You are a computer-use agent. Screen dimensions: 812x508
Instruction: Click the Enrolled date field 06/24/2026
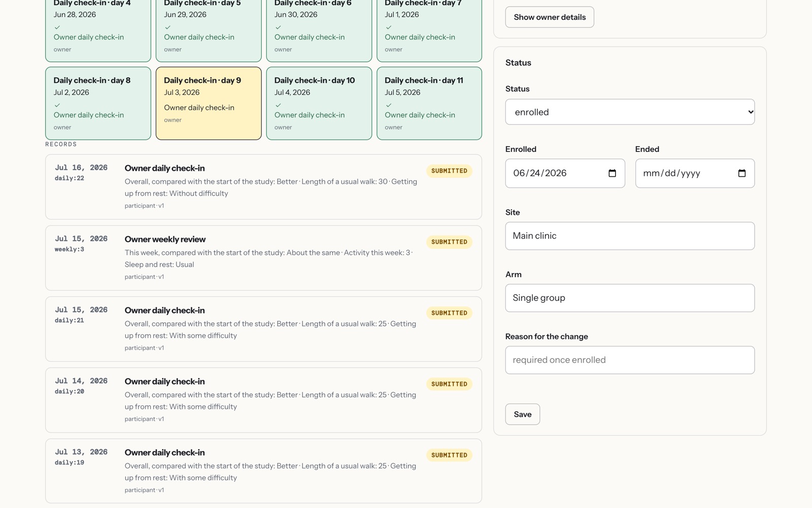tap(565, 173)
